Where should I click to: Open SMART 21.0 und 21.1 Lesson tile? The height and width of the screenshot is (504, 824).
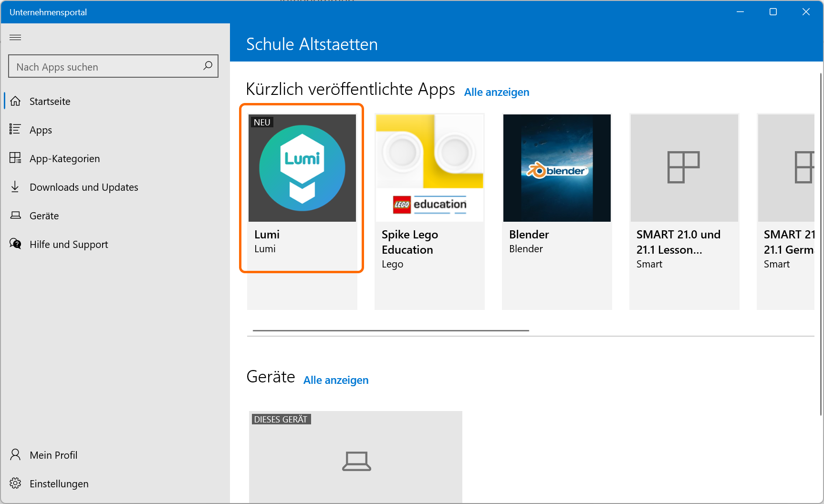(684, 191)
